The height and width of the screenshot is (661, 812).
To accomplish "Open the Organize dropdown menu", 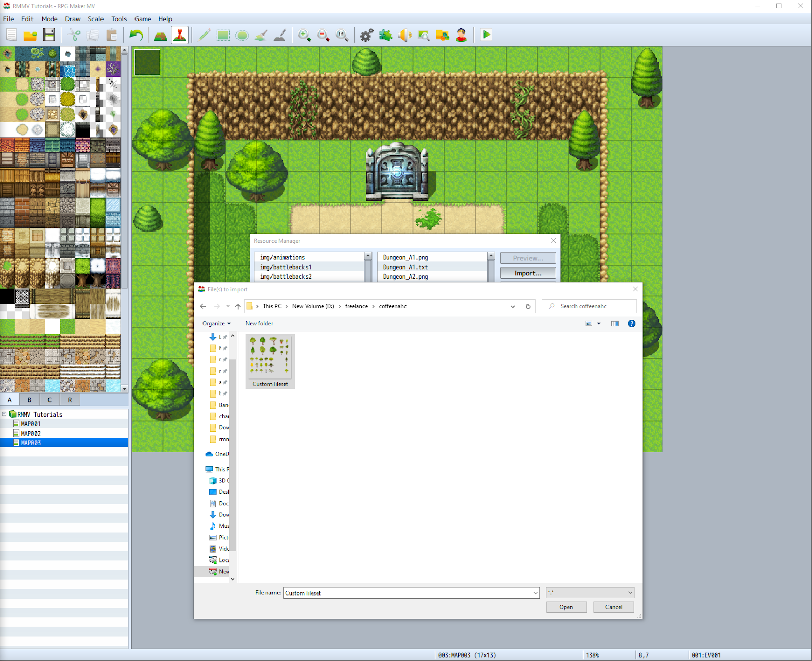I will (217, 323).
